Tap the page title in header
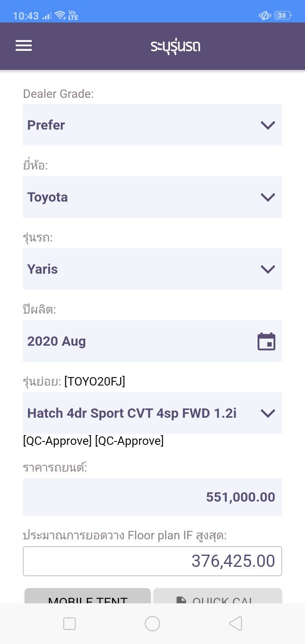This screenshot has height=644, width=305. coord(175,46)
